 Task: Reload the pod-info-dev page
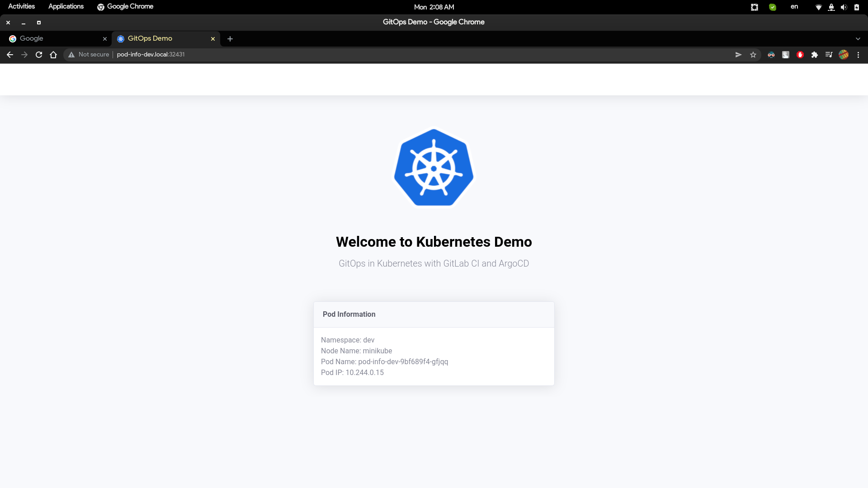[39, 55]
